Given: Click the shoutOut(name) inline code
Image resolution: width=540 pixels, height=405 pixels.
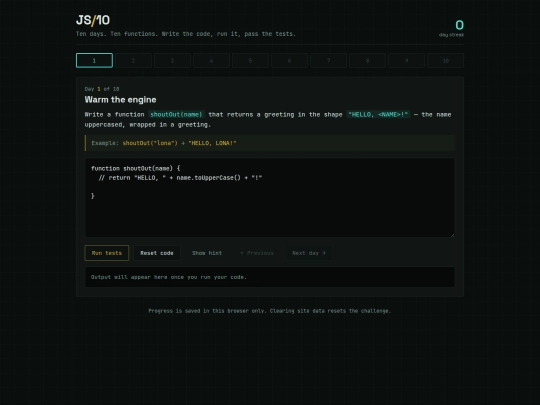Looking at the screenshot, I should (176, 114).
